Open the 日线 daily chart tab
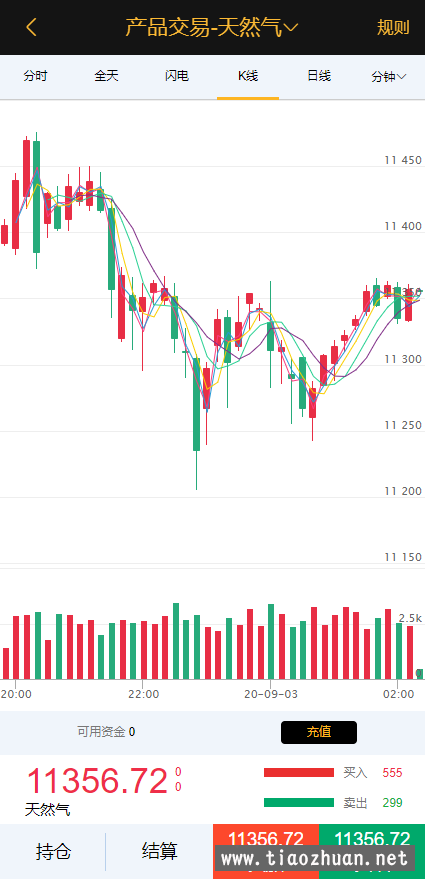 (x=318, y=76)
